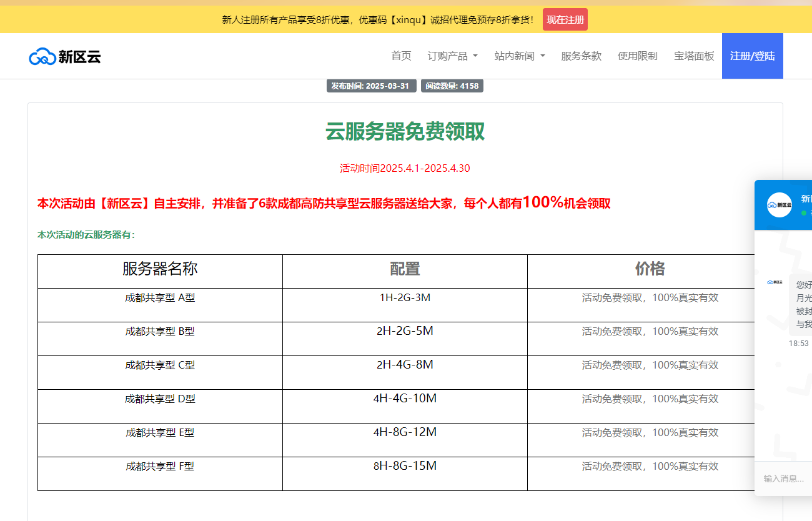Click the 注册/登陆 button
This screenshot has width=812, height=521.
click(752, 56)
